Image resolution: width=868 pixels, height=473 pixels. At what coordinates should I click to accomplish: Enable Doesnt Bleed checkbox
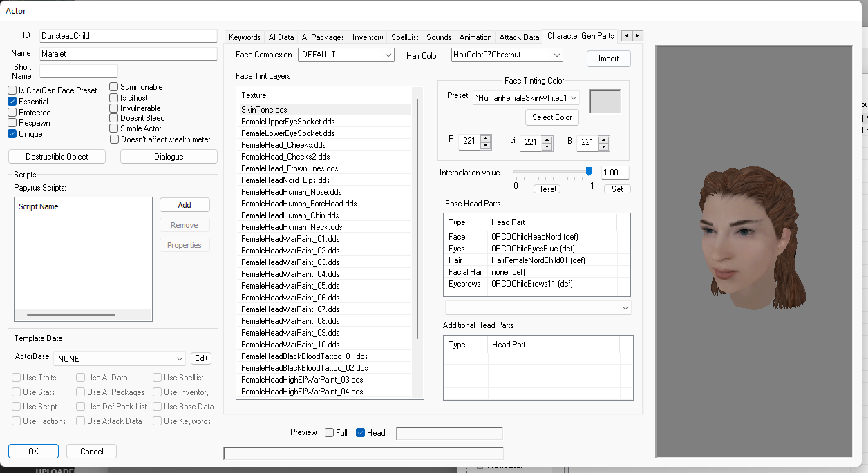pyautogui.click(x=114, y=118)
